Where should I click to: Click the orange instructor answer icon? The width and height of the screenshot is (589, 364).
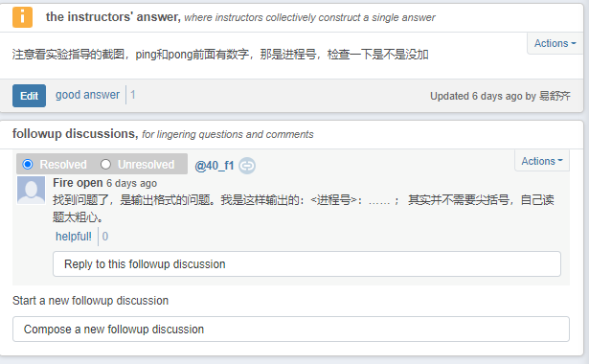[x=22, y=17]
